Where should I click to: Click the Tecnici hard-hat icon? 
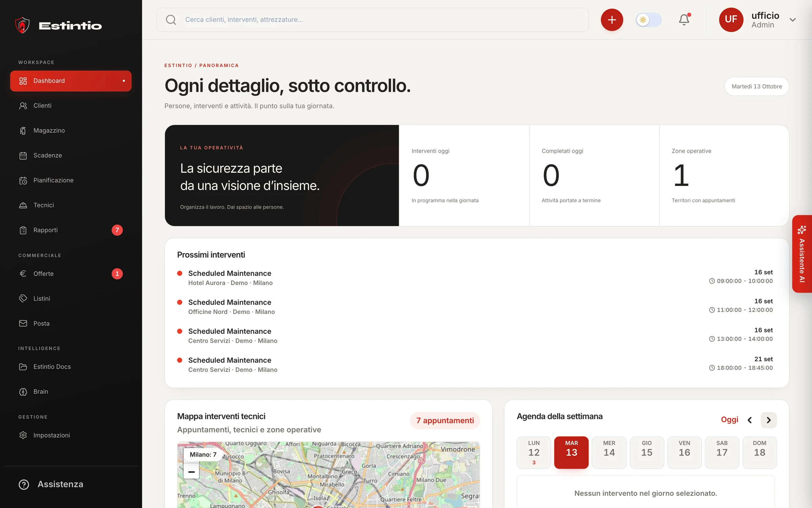(x=23, y=205)
